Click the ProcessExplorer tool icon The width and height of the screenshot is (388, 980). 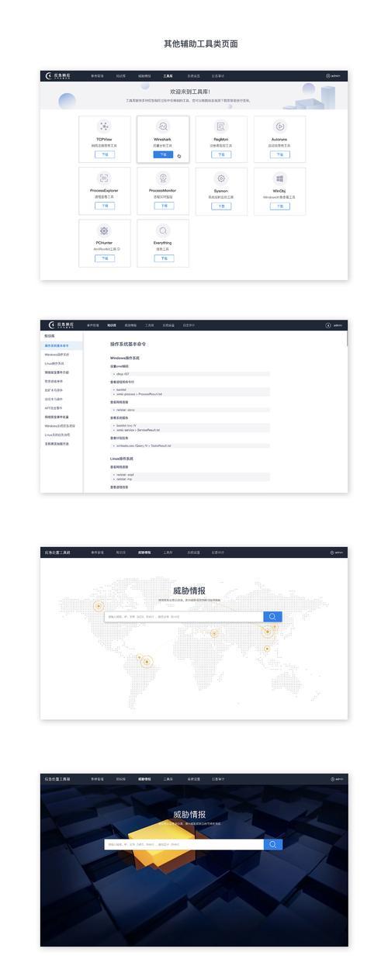point(104,178)
